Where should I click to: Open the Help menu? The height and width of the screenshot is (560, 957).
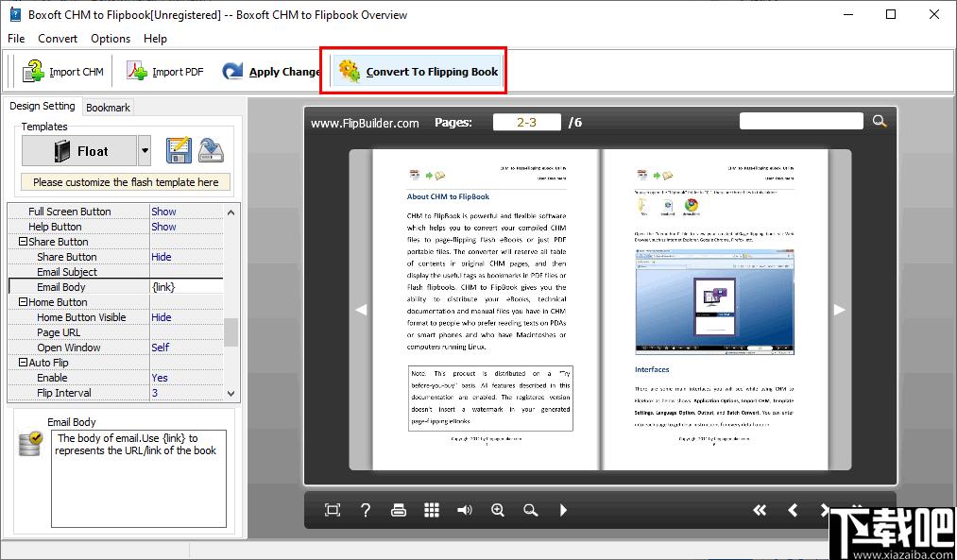(155, 39)
